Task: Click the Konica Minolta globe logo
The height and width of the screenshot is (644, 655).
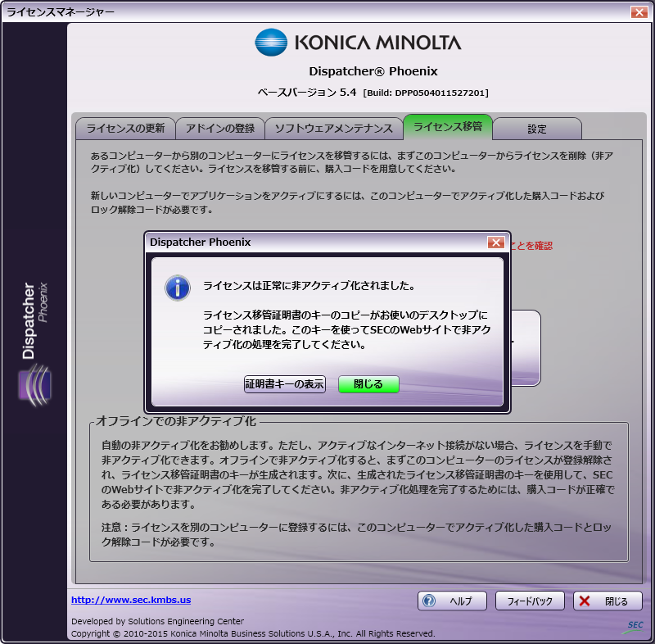Action: point(271,43)
